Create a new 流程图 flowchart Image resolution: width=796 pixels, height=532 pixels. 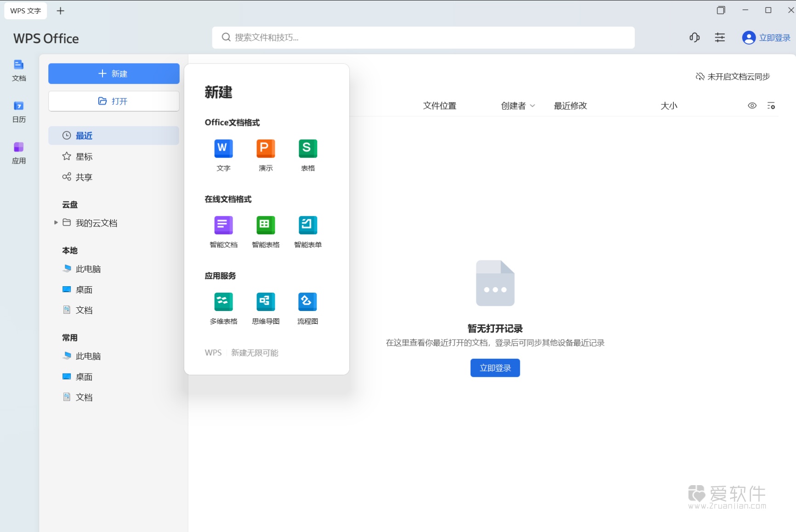pyautogui.click(x=307, y=307)
